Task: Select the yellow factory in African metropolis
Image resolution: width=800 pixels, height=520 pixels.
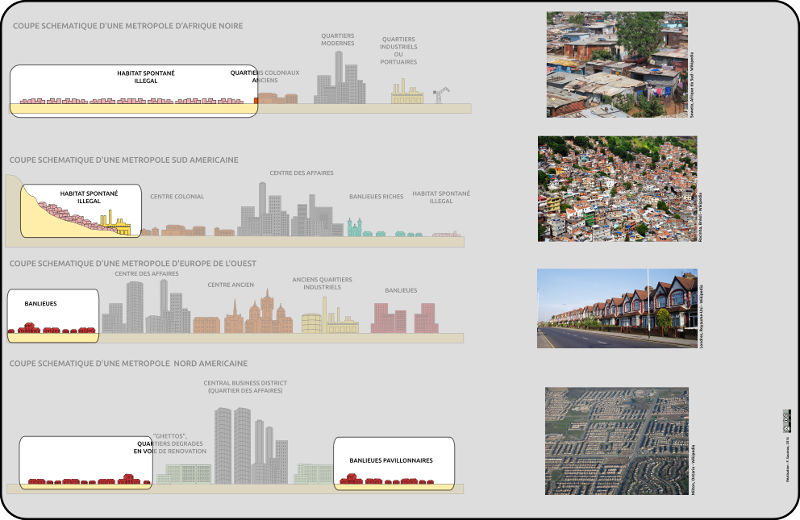Action: click(x=406, y=94)
